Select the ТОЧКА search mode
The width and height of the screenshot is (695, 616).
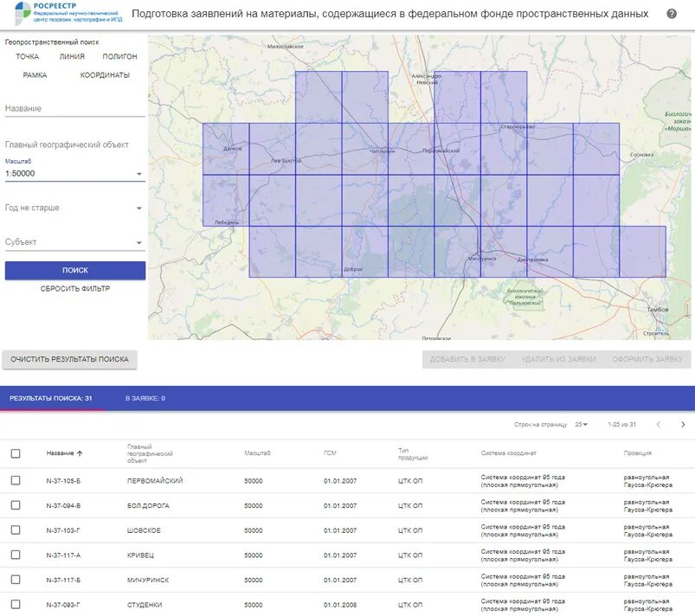coord(28,56)
